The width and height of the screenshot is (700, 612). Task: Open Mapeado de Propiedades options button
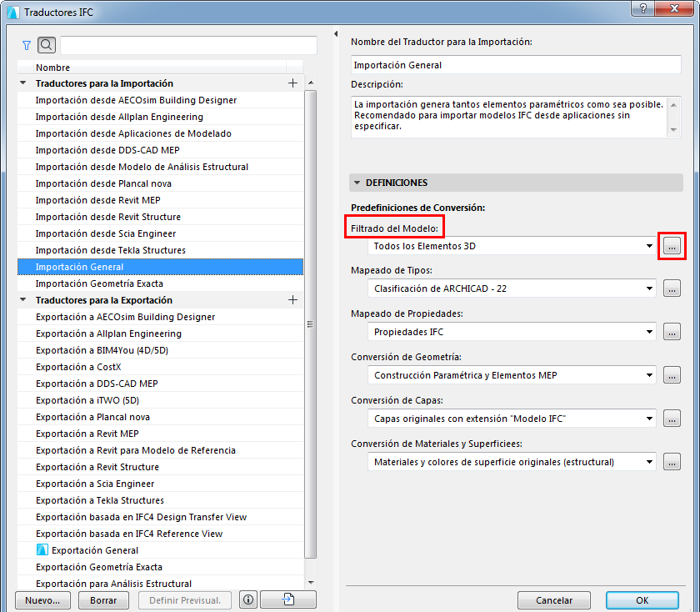[x=672, y=332]
